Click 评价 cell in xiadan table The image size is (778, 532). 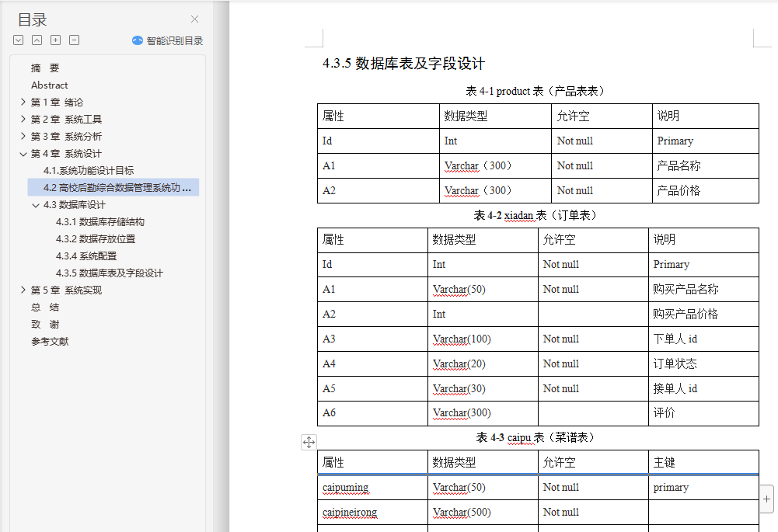coord(703,413)
